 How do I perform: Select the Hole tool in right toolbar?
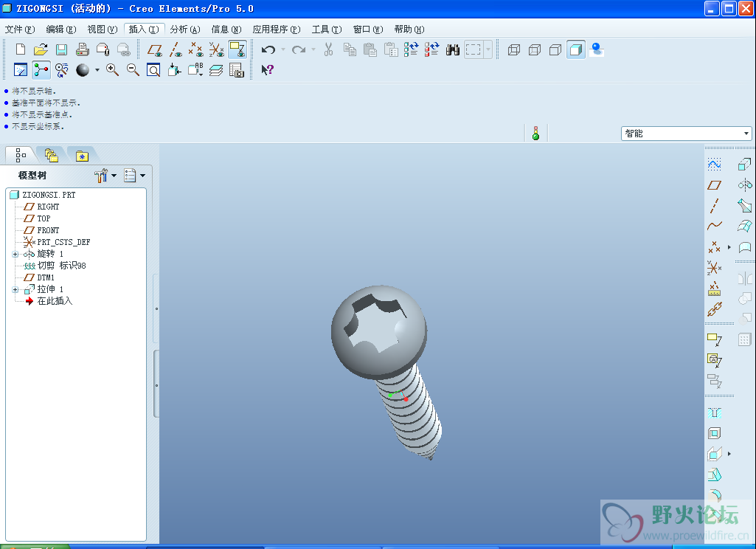[x=714, y=412]
